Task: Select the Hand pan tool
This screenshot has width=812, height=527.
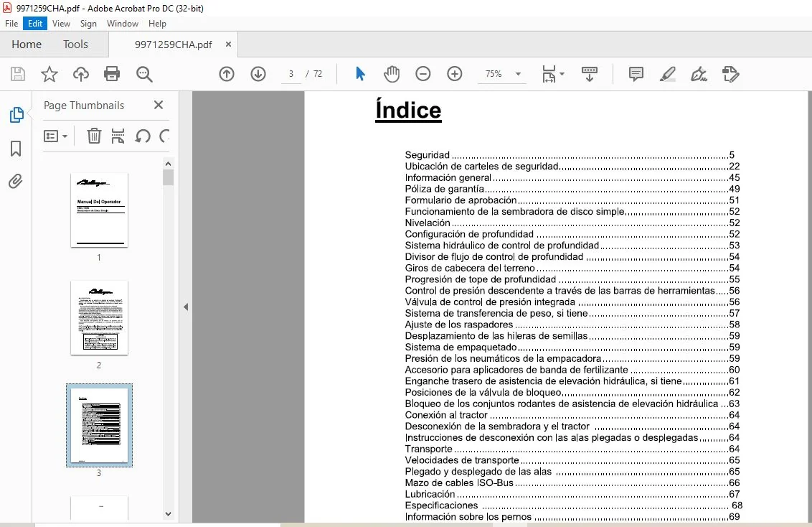Action: (x=392, y=74)
